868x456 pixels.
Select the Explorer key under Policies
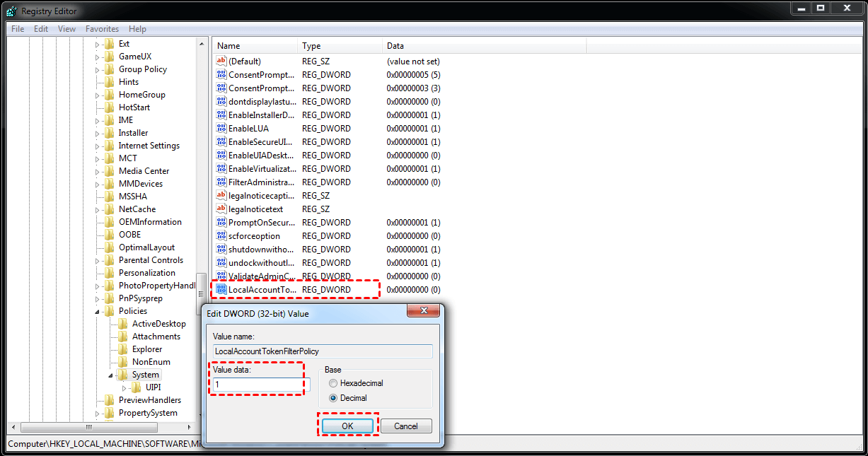click(x=147, y=349)
